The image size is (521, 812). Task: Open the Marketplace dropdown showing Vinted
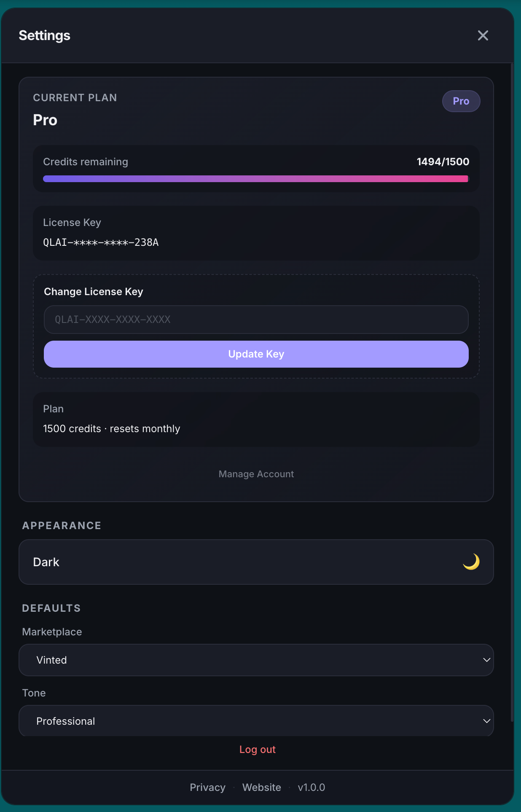(255, 660)
